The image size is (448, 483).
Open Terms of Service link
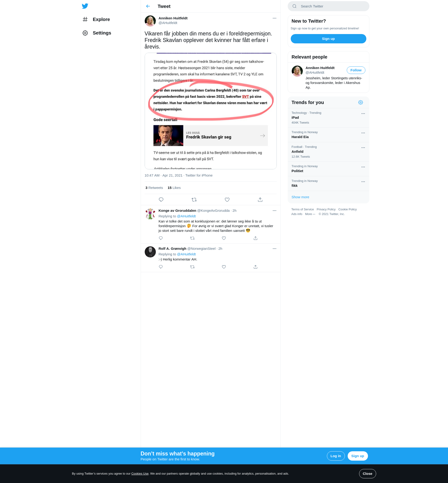(302, 209)
